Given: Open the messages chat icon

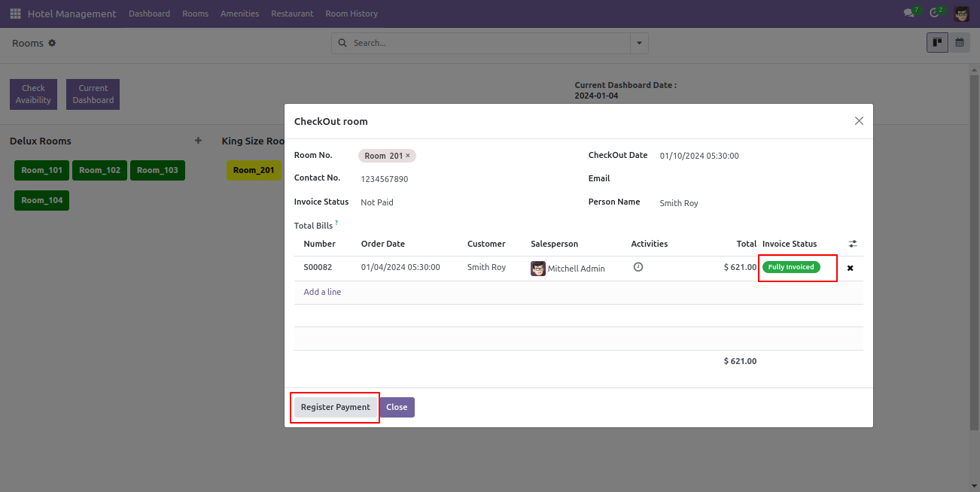Looking at the screenshot, I should (909, 14).
